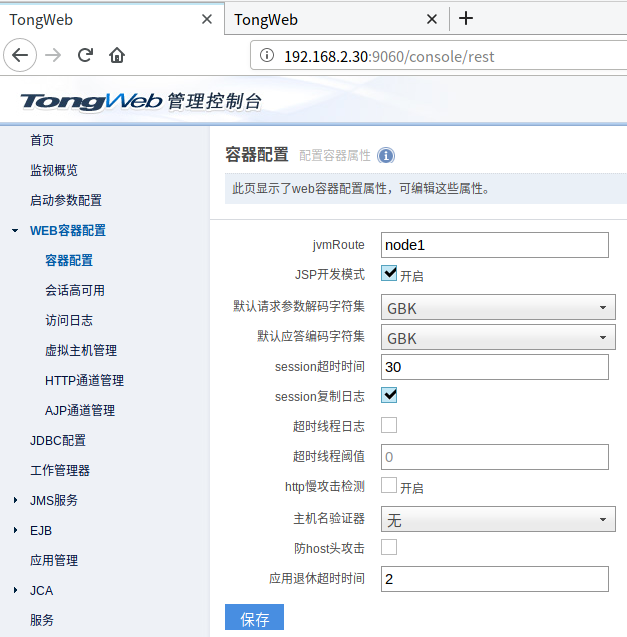Click the blue info icon beside 配置容器属性

[x=386, y=156]
